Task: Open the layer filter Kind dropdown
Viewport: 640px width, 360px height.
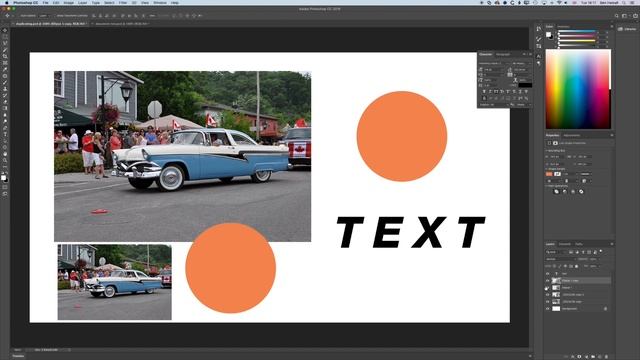Action: pos(554,252)
